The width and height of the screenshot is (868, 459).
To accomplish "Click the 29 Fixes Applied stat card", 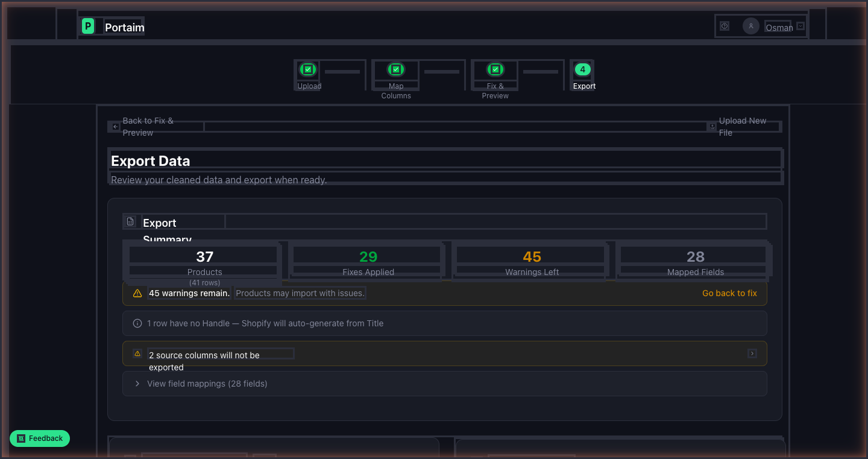I will 368,261.
